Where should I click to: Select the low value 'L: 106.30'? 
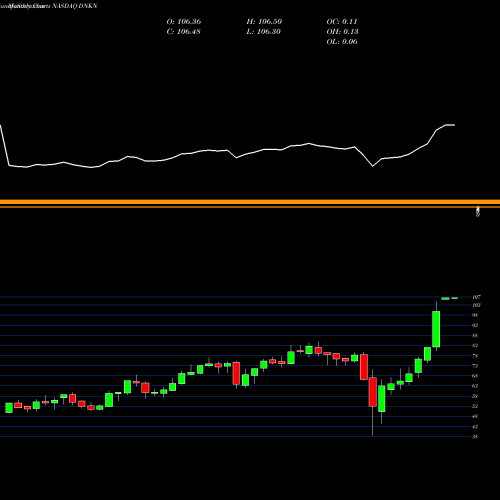(x=263, y=32)
